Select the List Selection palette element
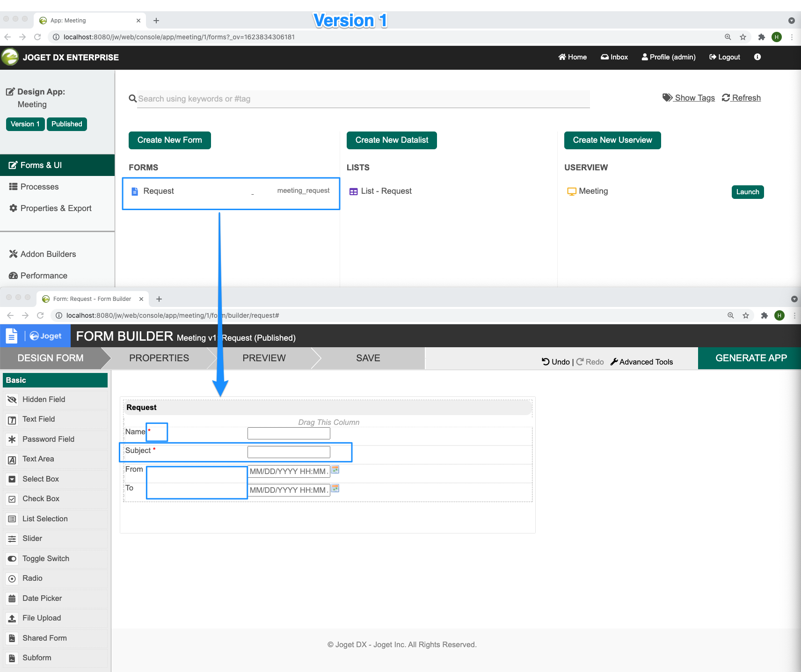This screenshot has width=801, height=672. tap(56, 519)
